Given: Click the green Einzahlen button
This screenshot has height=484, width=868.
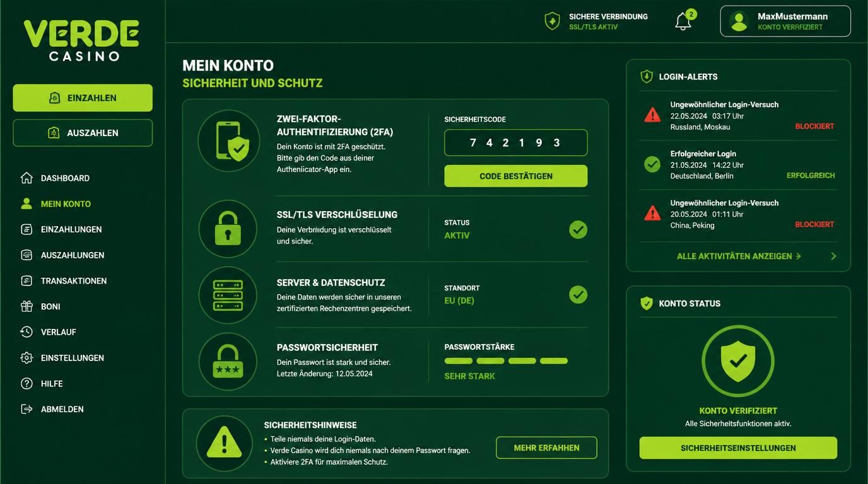Looking at the screenshot, I should [83, 98].
